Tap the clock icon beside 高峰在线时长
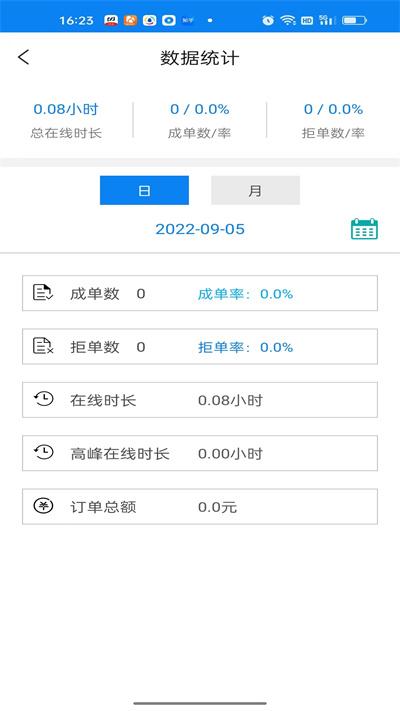400x711 pixels. (44, 453)
